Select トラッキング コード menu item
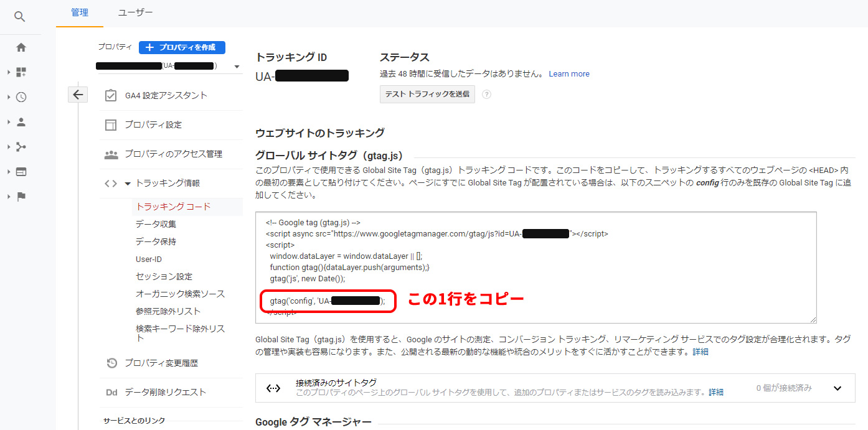This screenshot has width=868, height=430. click(x=173, y=207)
